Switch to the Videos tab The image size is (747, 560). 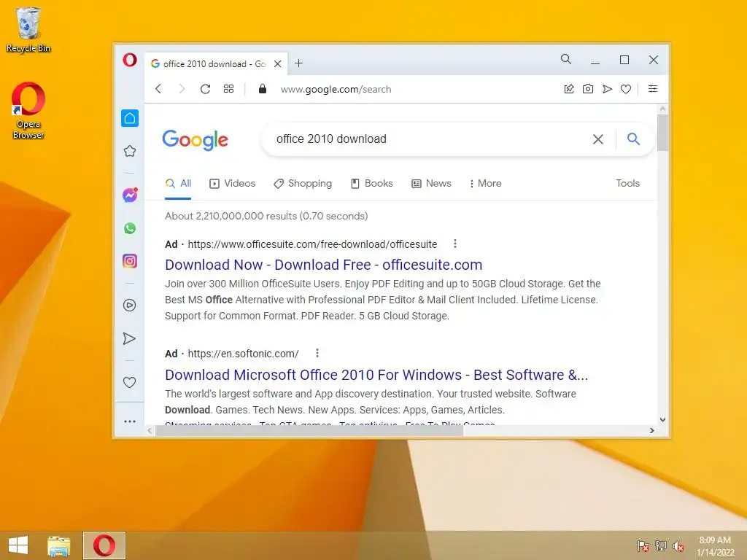233,183
